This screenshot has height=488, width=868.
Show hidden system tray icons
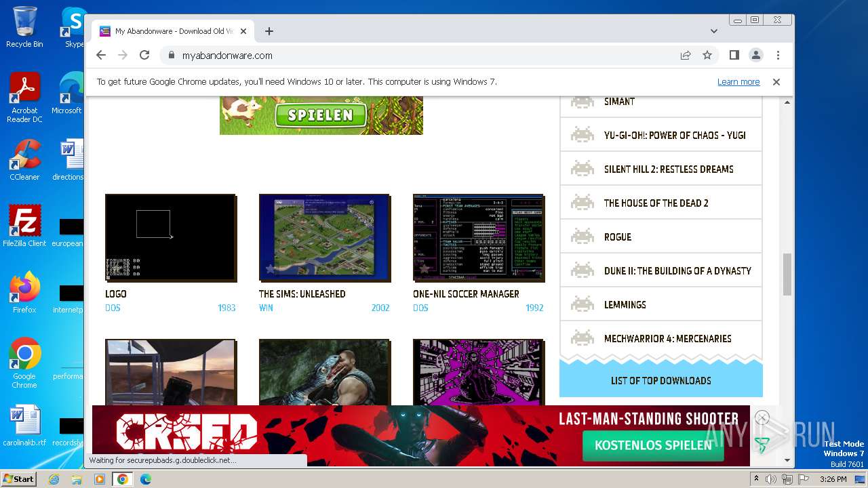[757, 479]
